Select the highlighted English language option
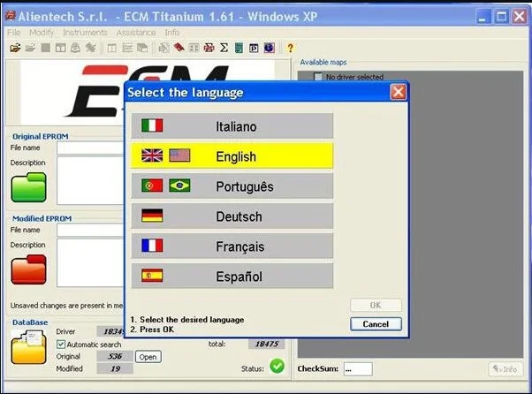Viewport: 532px width, 394px height. [x=232, y=156]
